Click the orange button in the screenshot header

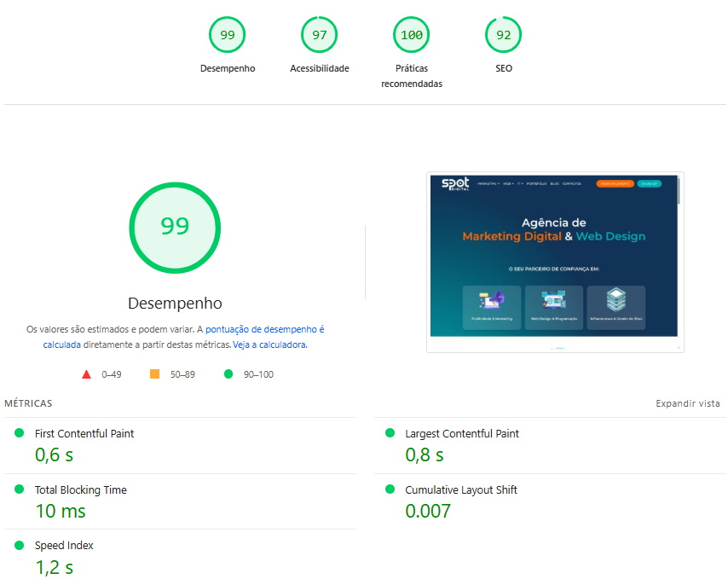(x=615, y=184)
